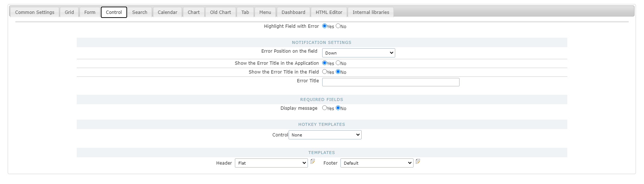Open the Grid tab
Viewport: 644px width, 184px height.
click(x=69, y=12)
